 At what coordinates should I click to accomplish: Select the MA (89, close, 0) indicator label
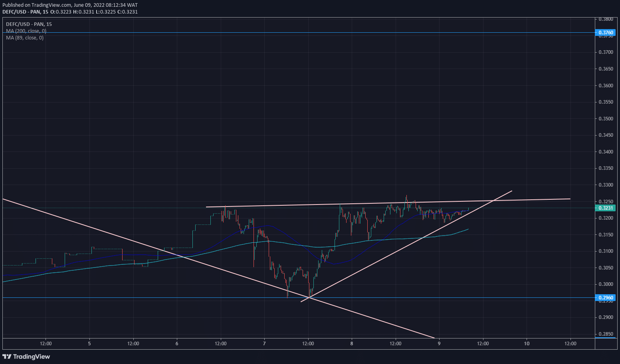[25, 37]
